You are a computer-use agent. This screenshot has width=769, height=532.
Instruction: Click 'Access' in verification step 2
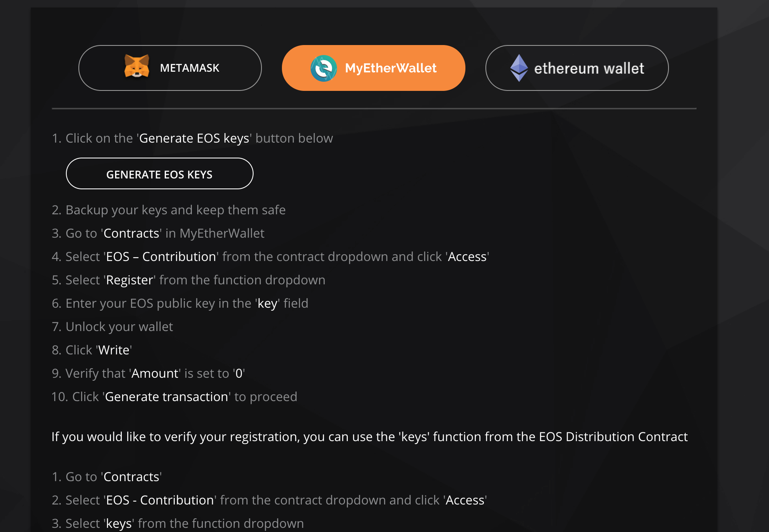point(465,500)
